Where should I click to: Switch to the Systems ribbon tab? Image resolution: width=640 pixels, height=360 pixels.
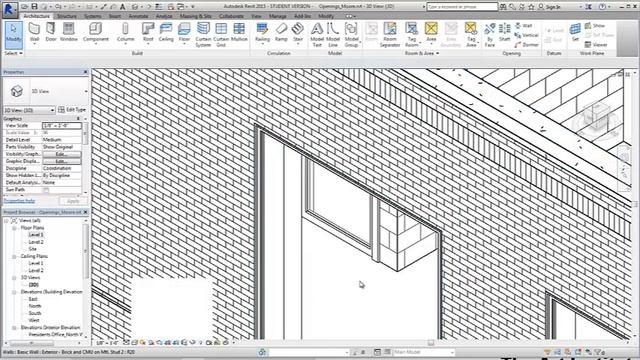93,16
